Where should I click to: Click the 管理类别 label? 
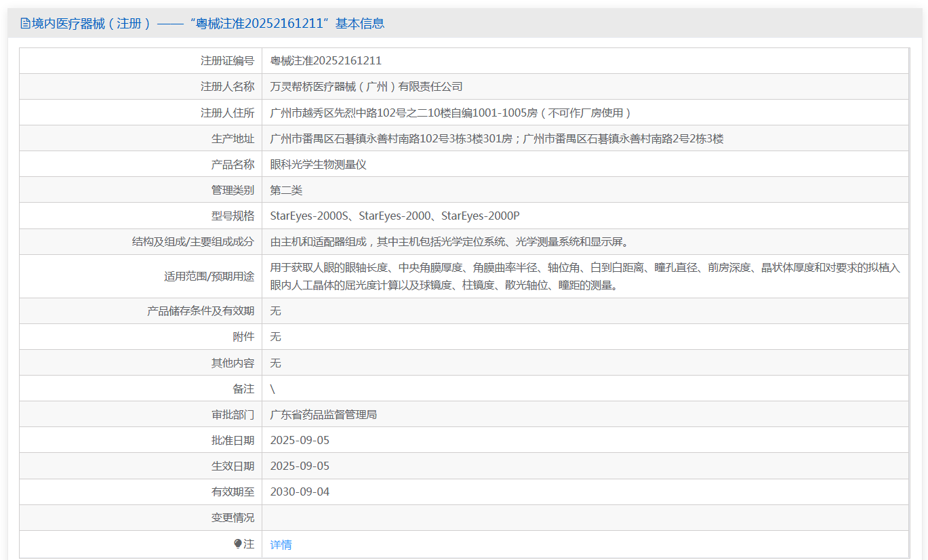(233, 190)
